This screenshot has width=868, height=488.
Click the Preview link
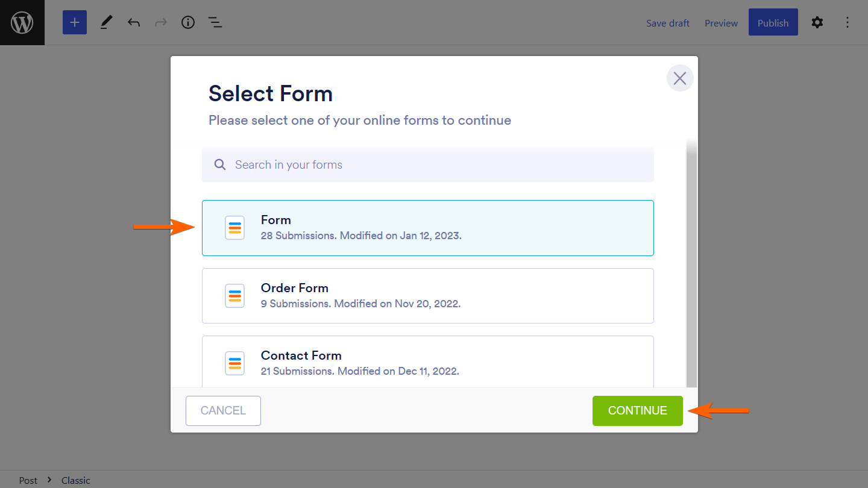click(x=721, y=23)
